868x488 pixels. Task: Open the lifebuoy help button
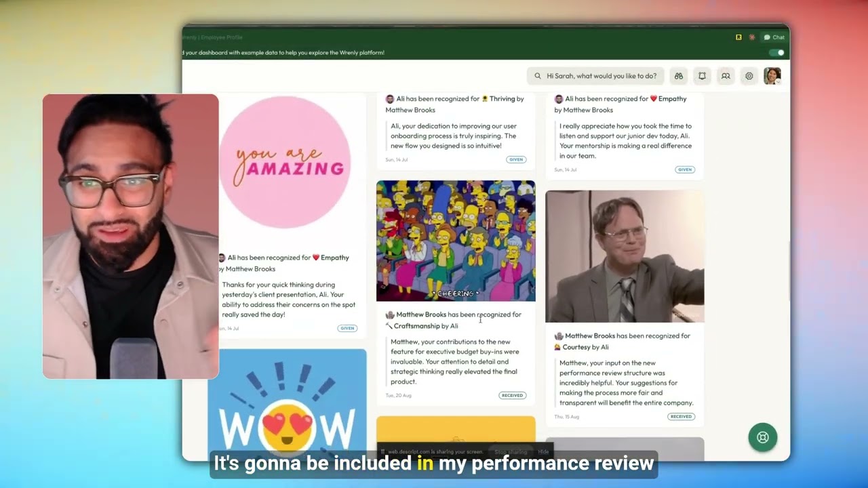click(x=763, y=437)
